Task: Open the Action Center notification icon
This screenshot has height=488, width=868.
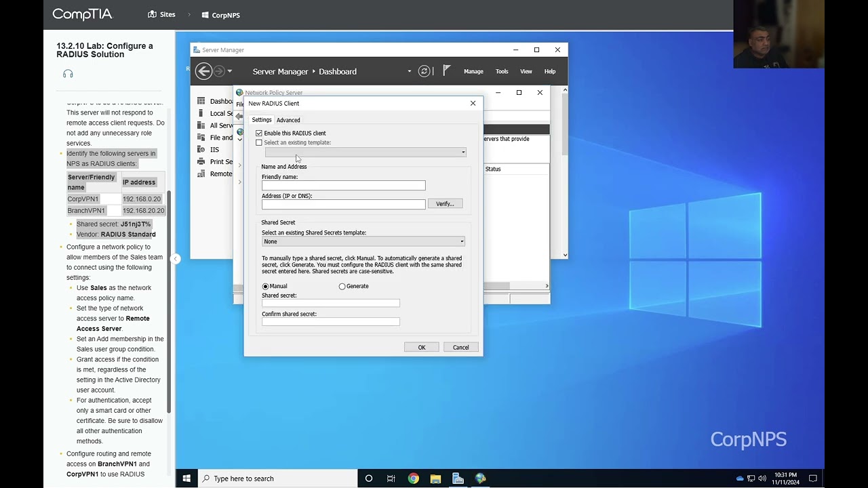Action: coord(813,479)
